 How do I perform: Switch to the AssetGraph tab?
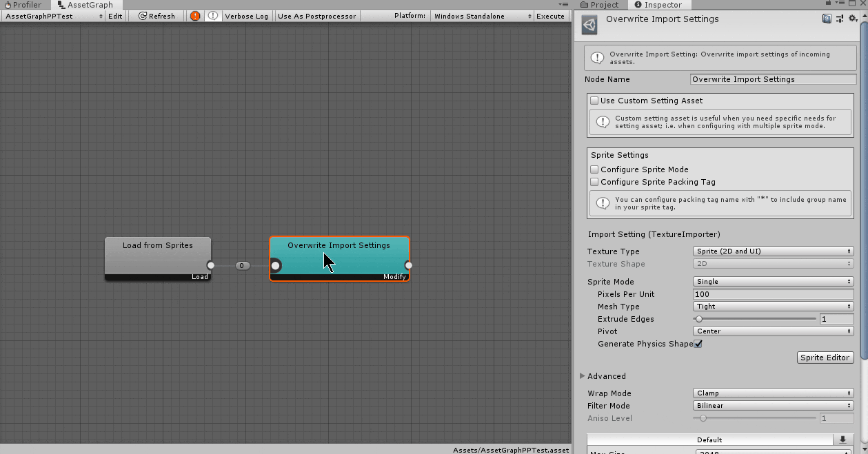click(85, 5)
